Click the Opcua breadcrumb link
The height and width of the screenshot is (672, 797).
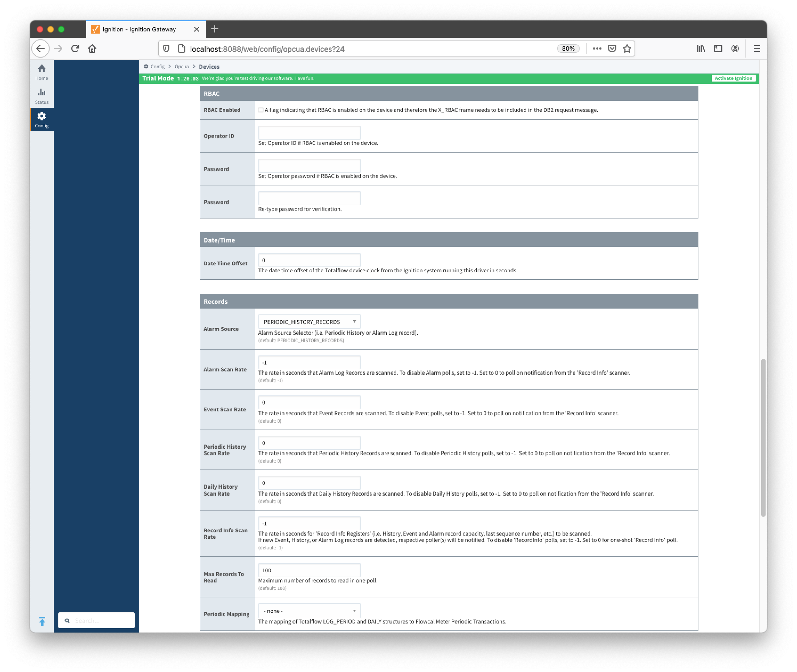point(182,67)
